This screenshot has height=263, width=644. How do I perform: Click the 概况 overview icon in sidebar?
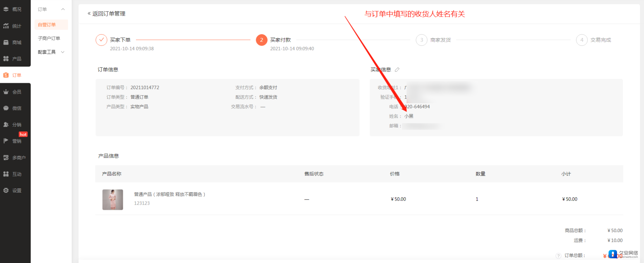6,9
